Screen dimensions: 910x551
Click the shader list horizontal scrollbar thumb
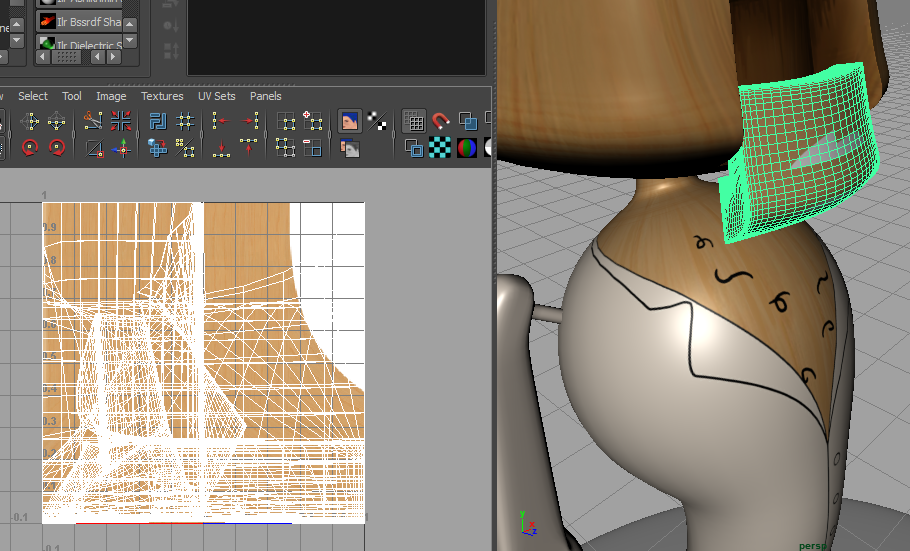click(x=67, y=57)
